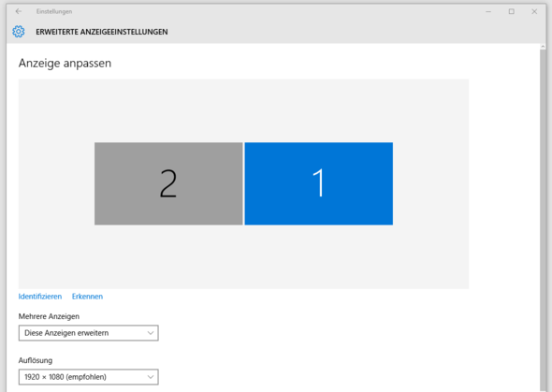Image resolution: width=552 pixels, height=392 pixels.
Task: Click the Auflösung label
Action: [36, 360]
